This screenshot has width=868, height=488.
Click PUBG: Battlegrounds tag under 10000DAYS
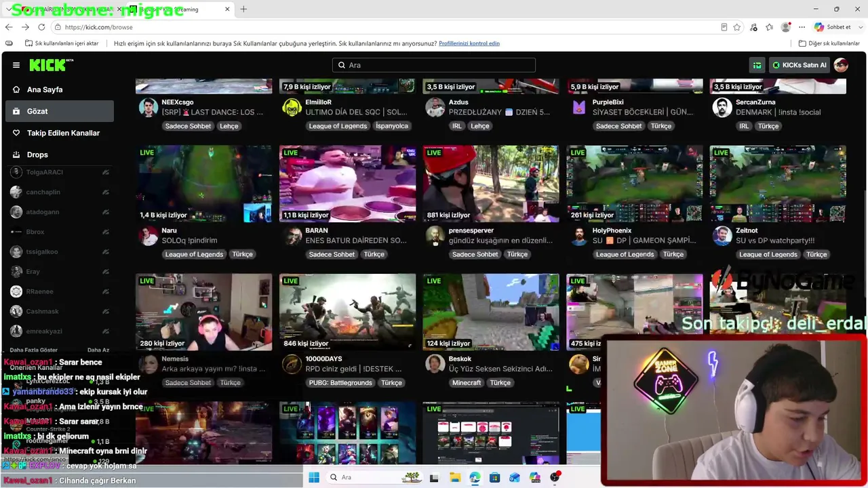[340, 383]
